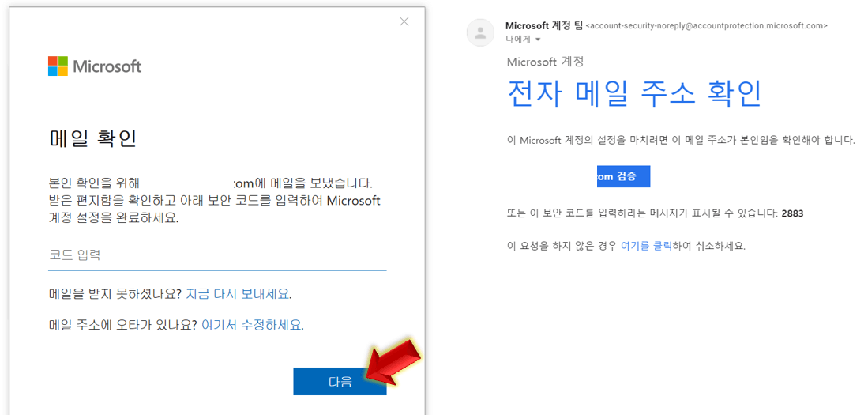Click the Microsoft 계정 label in the email
The height and width of the screenshot is (415, 868).
tap(545, 62)
